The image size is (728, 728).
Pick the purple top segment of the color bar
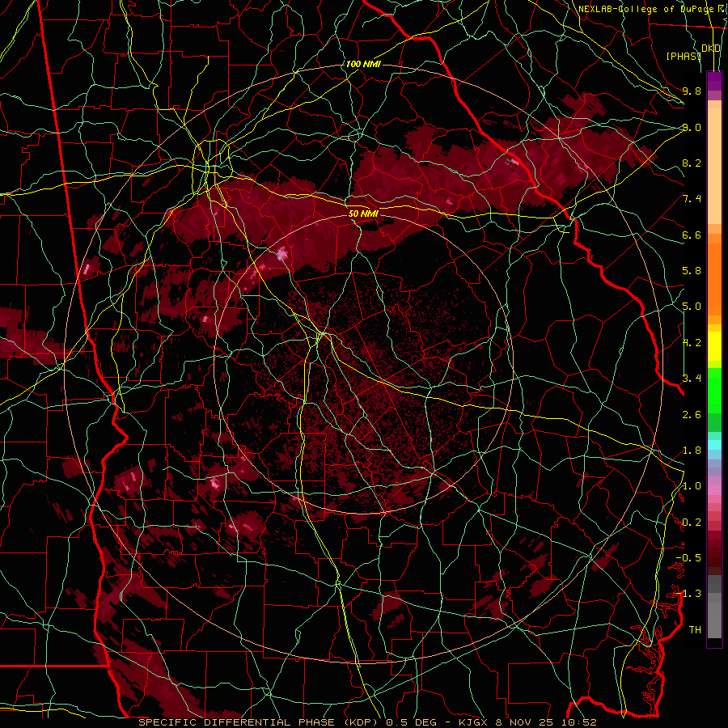pyautogui.click(x=714, y=81)
